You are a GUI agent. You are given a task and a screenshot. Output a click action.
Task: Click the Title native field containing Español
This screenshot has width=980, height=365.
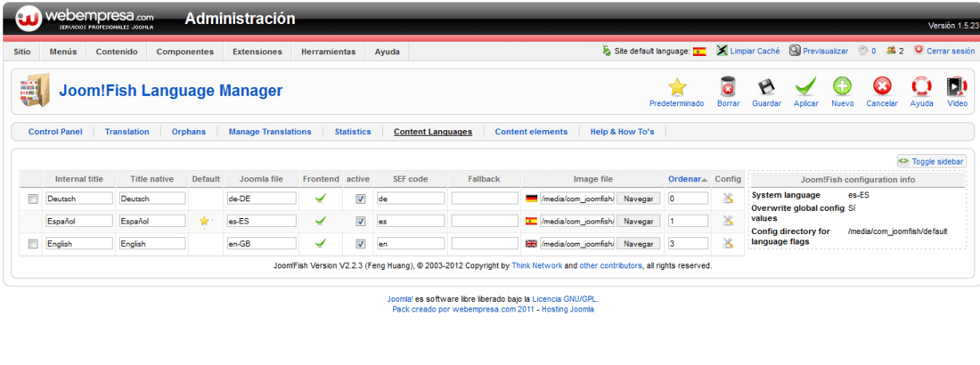coord(152,222)
